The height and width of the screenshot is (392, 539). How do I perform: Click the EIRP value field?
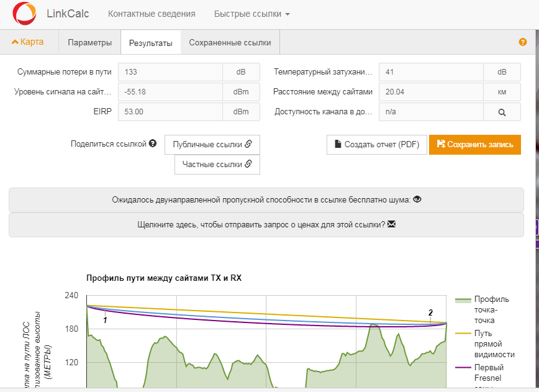[x=170, y=111]
